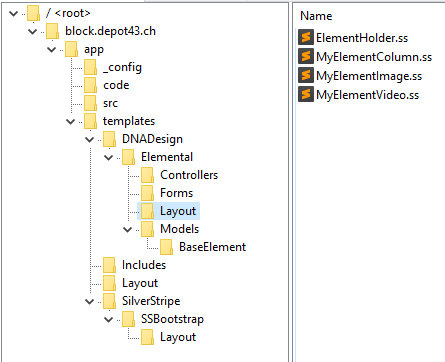
Task: Click the SSBootstrap folder icon
Action: [129, 319]
